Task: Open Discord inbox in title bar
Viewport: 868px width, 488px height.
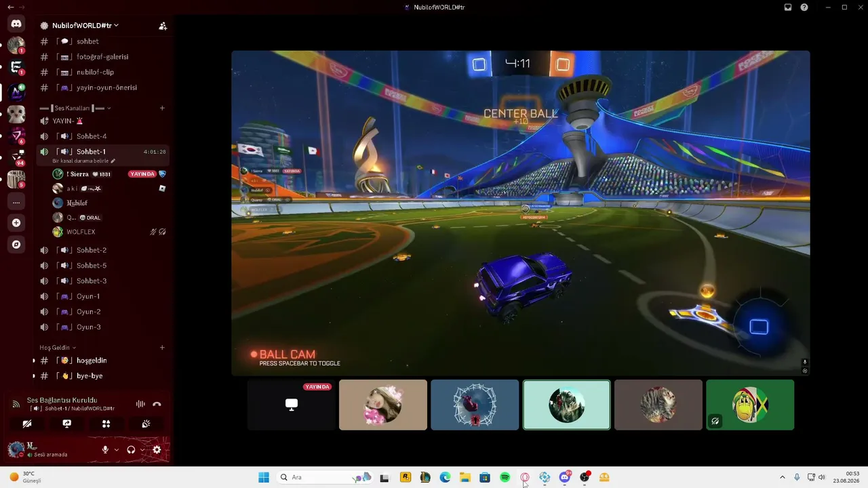Action: point(788,7)
